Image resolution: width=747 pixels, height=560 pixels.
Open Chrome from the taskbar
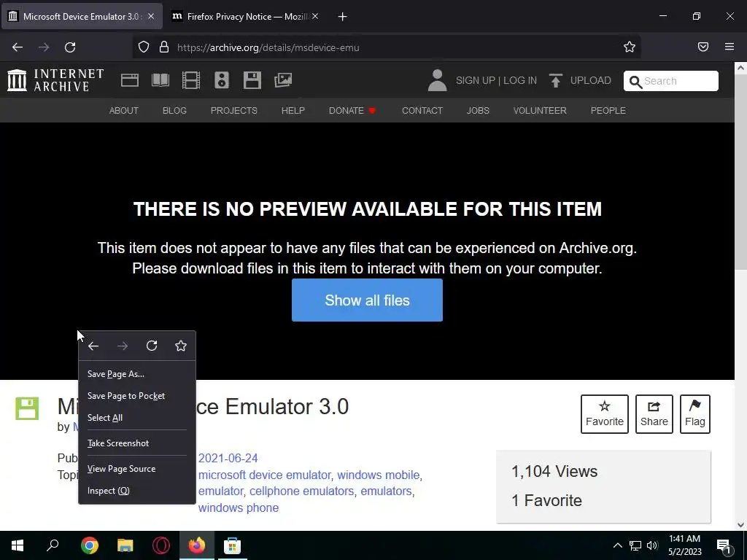coord(90,545)
